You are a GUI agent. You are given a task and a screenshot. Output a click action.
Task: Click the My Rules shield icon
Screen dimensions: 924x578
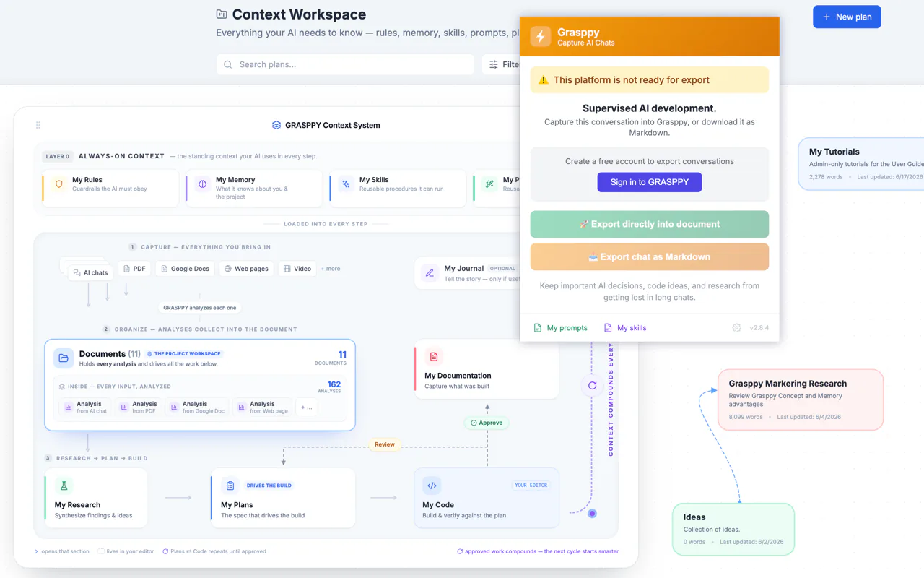pos(59,184)
